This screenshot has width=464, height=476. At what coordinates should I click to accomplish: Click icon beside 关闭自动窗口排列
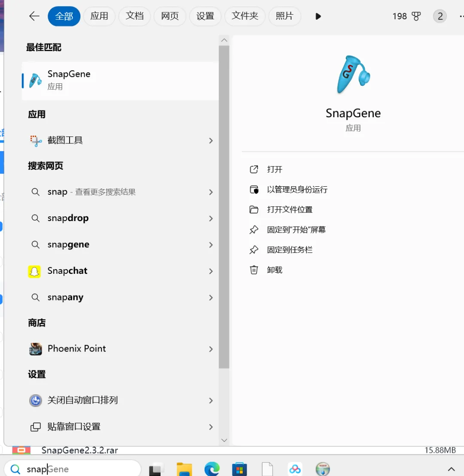point(36,401)
